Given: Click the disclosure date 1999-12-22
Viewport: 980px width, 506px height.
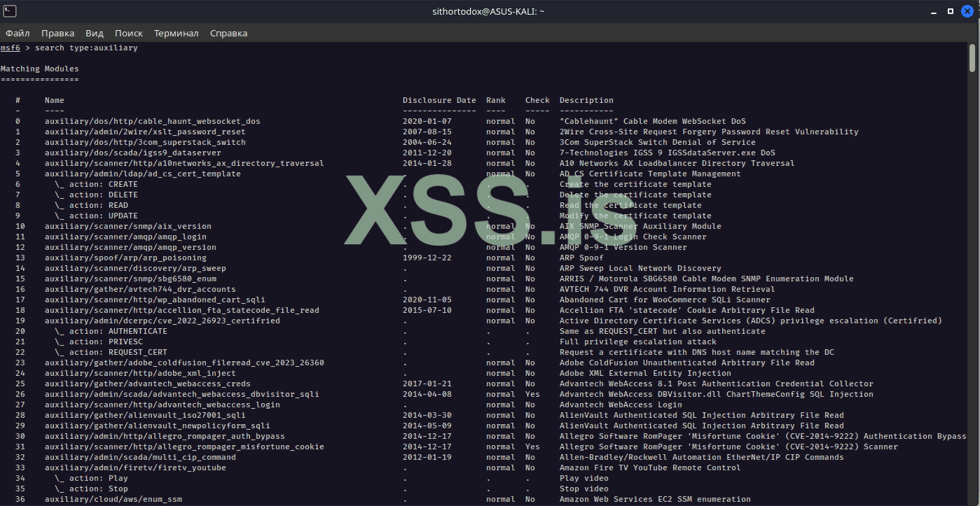Looking at the screenshot, I should (427, 258).
